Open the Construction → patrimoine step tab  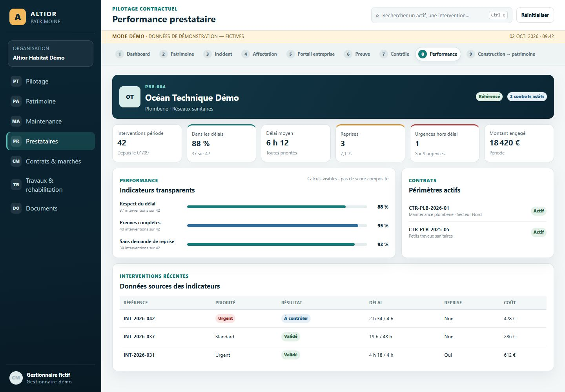[x=501, y=54]
